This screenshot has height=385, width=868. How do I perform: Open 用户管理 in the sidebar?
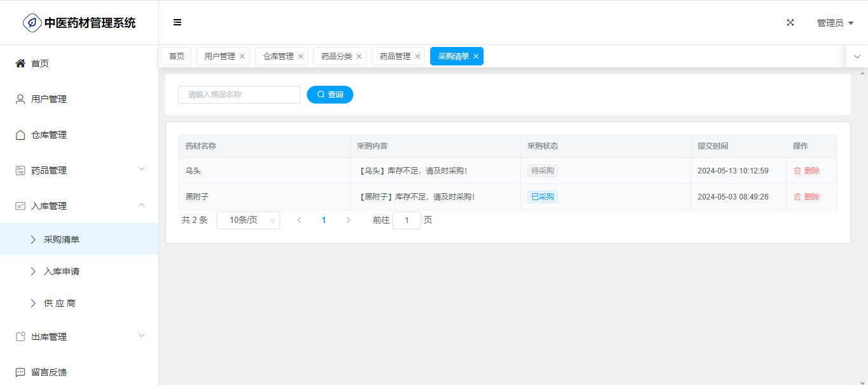pyautogui.click(x=48, y=99)
